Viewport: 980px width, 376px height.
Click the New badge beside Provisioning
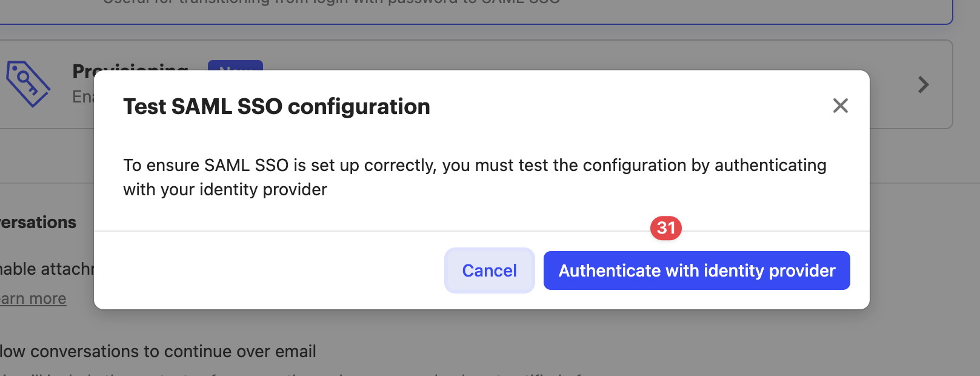pyautogui.click(x=235, y=65)
